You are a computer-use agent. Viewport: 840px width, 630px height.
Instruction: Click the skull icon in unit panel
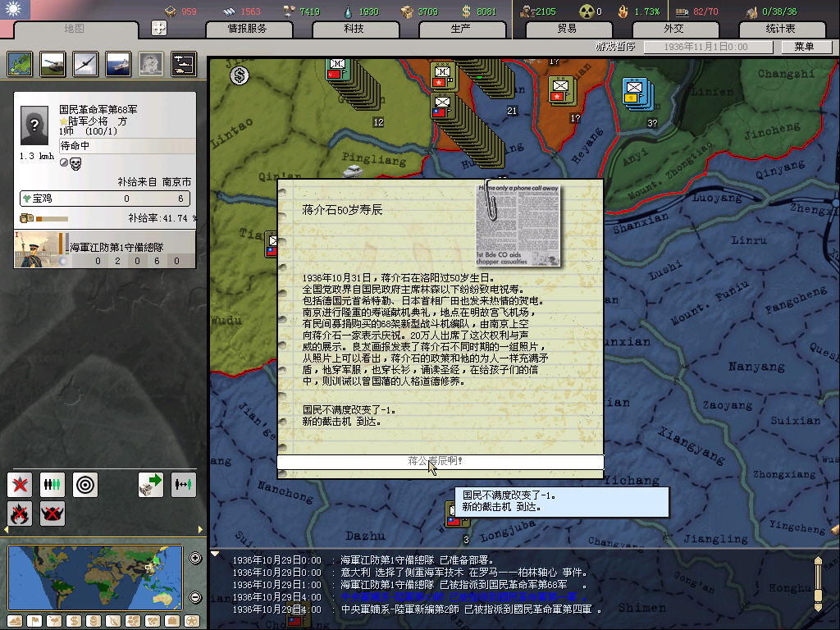click(75, 164)
